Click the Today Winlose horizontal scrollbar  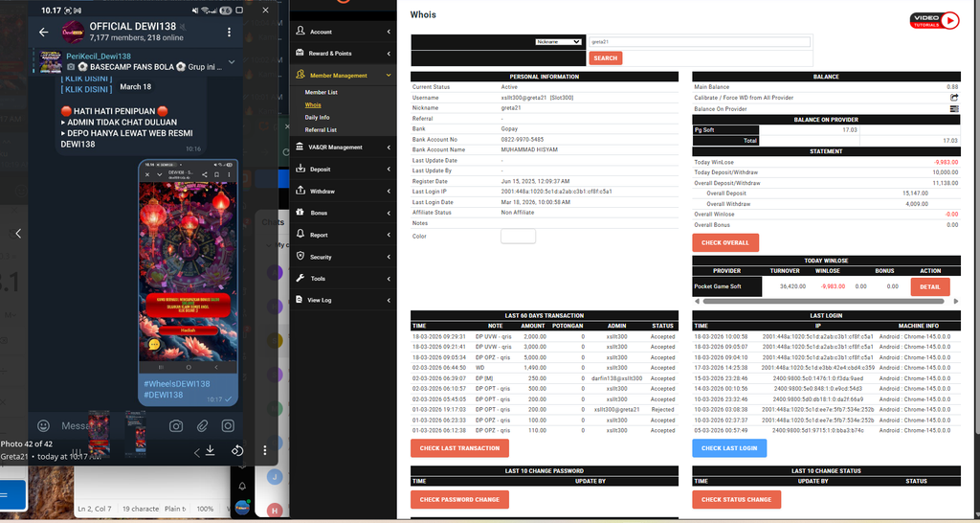click(823, 301)
